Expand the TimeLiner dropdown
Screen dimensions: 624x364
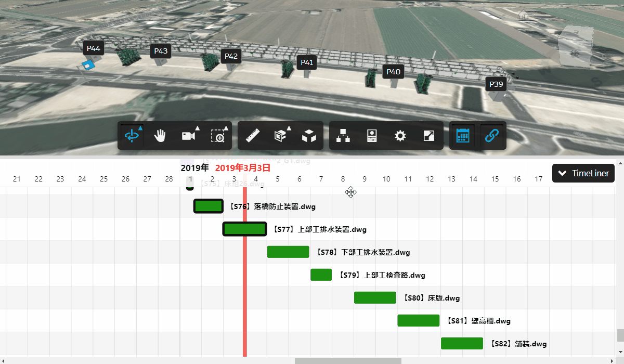(583, 173)
